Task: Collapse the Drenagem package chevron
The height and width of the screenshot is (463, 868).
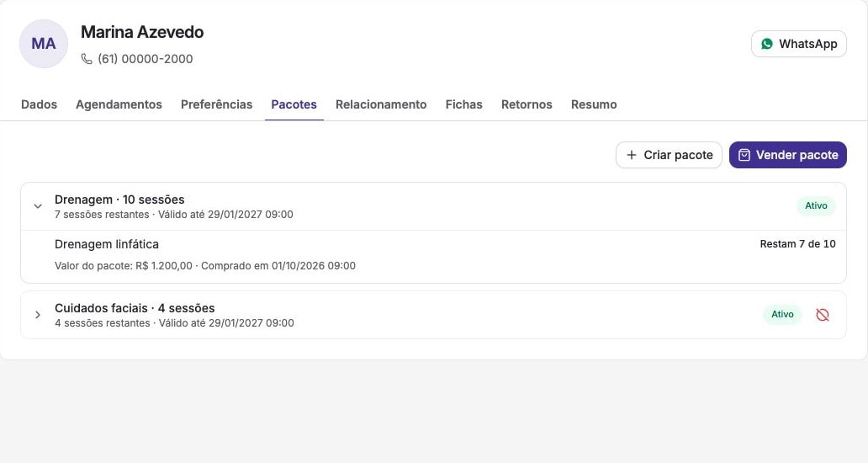Action: point(38,206)
